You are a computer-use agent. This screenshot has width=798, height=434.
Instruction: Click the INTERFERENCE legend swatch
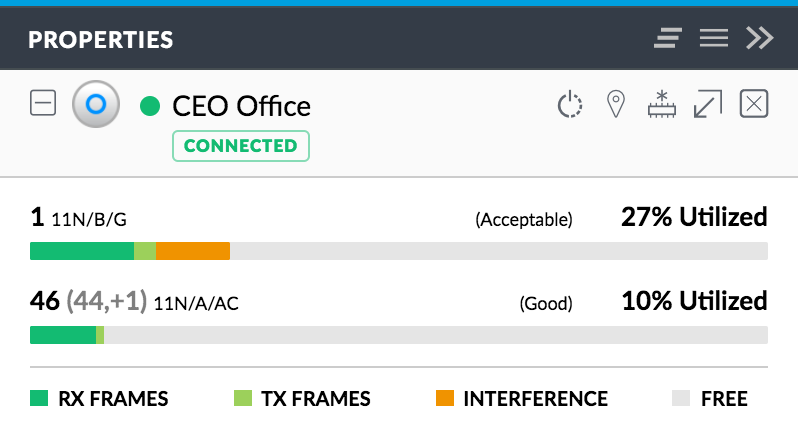tap(445, 398)
